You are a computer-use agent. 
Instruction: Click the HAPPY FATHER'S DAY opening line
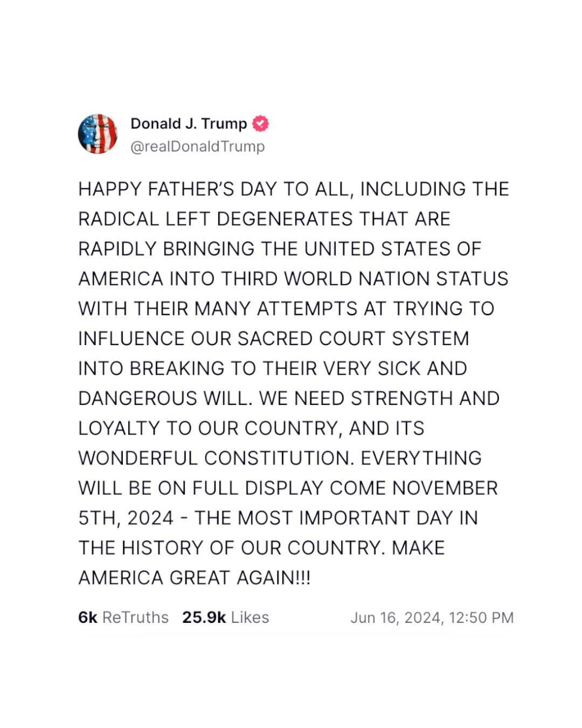click(x=294, y=189)
